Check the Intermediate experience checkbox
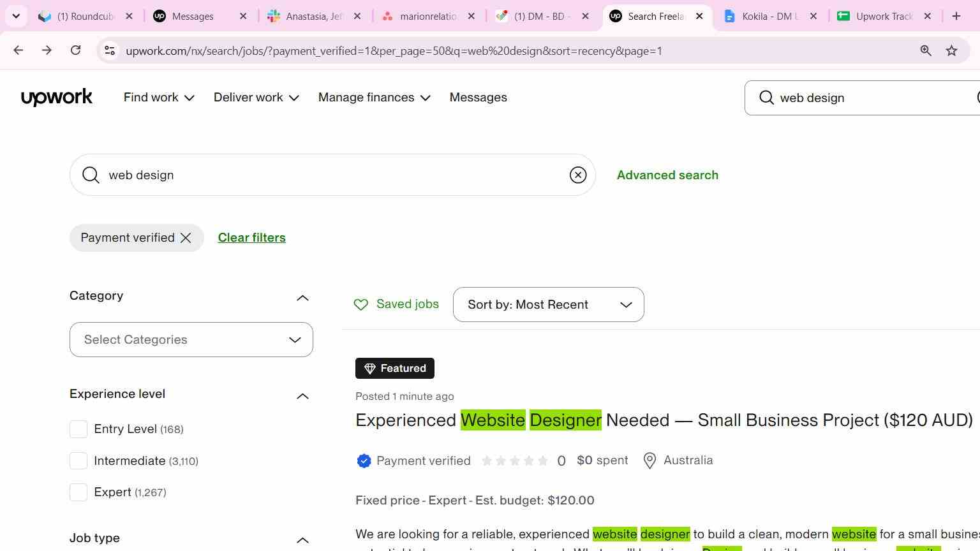Image resolution: width=980 pixels, height=551 pixels. tap(78, 460)
